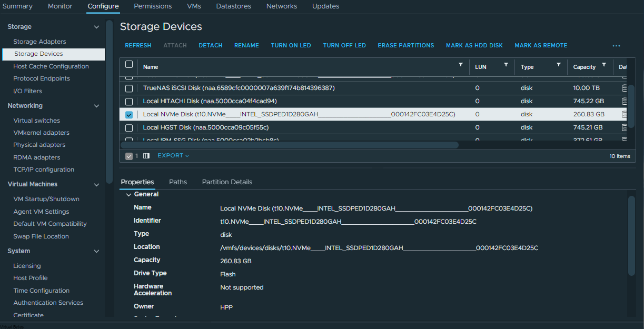This screenshot has width=644, height=329.
Task: Click the datastore icon on the HGST row
Action: [x=624, y=127]
